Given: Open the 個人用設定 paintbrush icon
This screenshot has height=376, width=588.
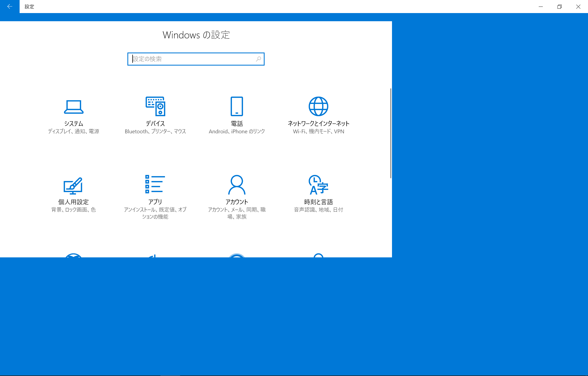Looking at the screenshot, I should coord(73,186).
